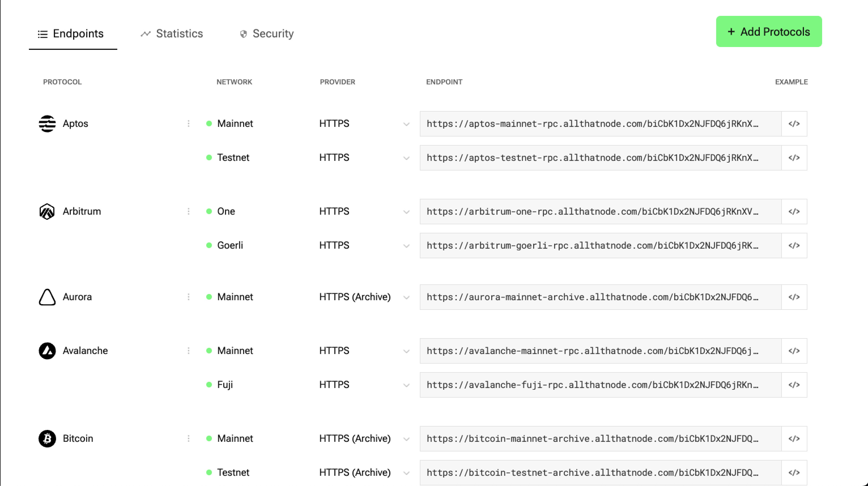Open code example for Avalanche Fuji endpoint

794,385
